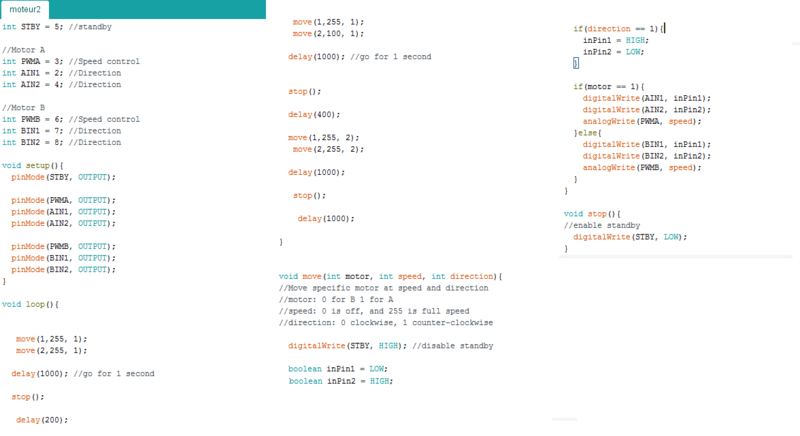Click the '//Move specific motor at speed and direction' comment

coord(383,288)
